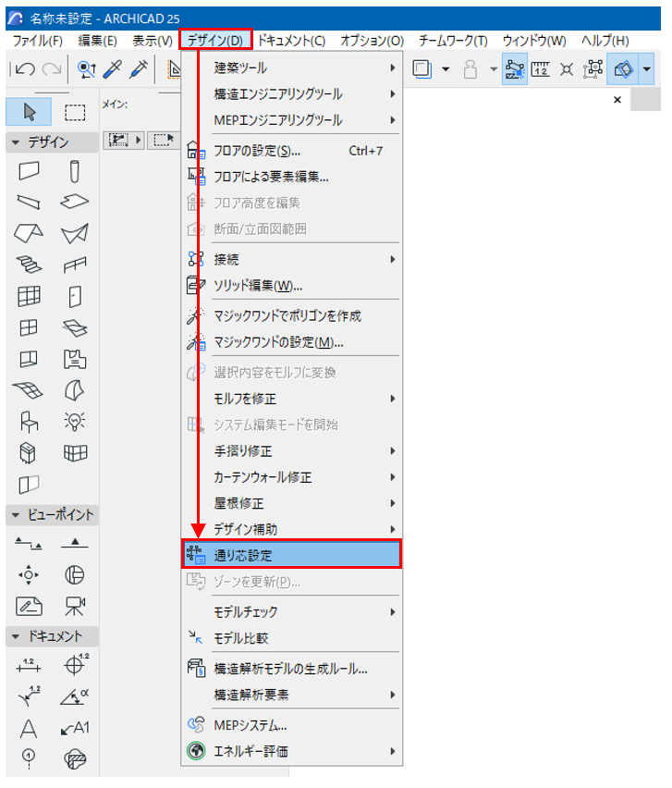The image size is (672, 788).
Task: Choose 通り芯設定 menu item
Action: [x=292, y=555]
